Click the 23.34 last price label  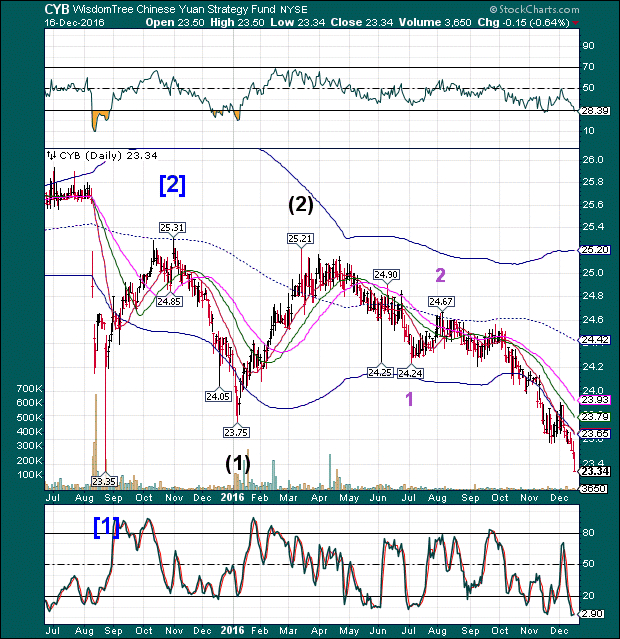point(595,471)
